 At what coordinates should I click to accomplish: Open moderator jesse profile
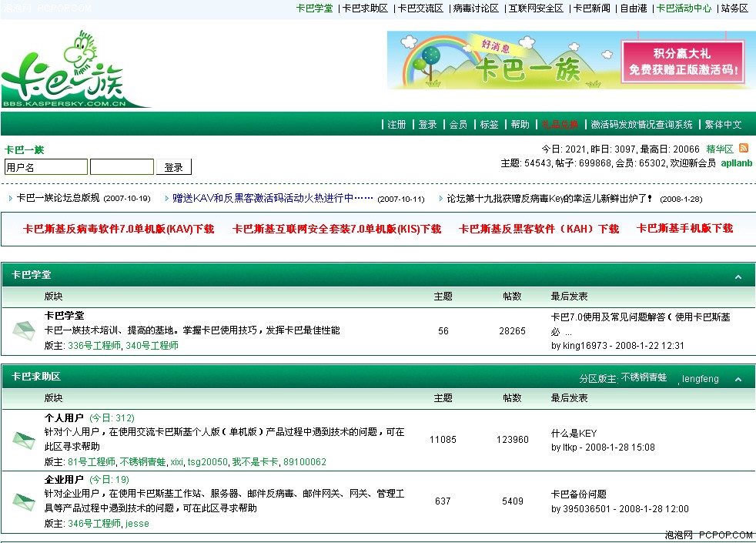[x=137, y=523]
